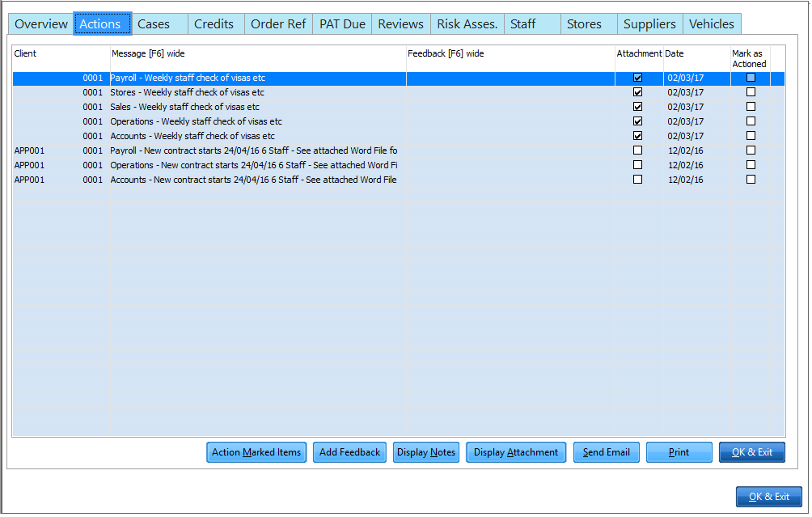Image resolution: width=812 pixels, height=517 pixels.
Task: Mark Operations new contract row as actioned
Action: (751, 165)
